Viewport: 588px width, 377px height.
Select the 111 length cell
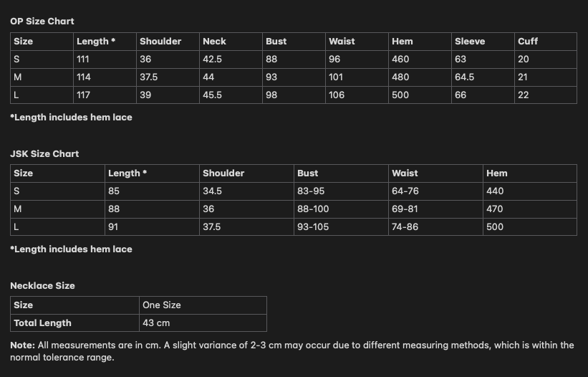click(83, 59)
